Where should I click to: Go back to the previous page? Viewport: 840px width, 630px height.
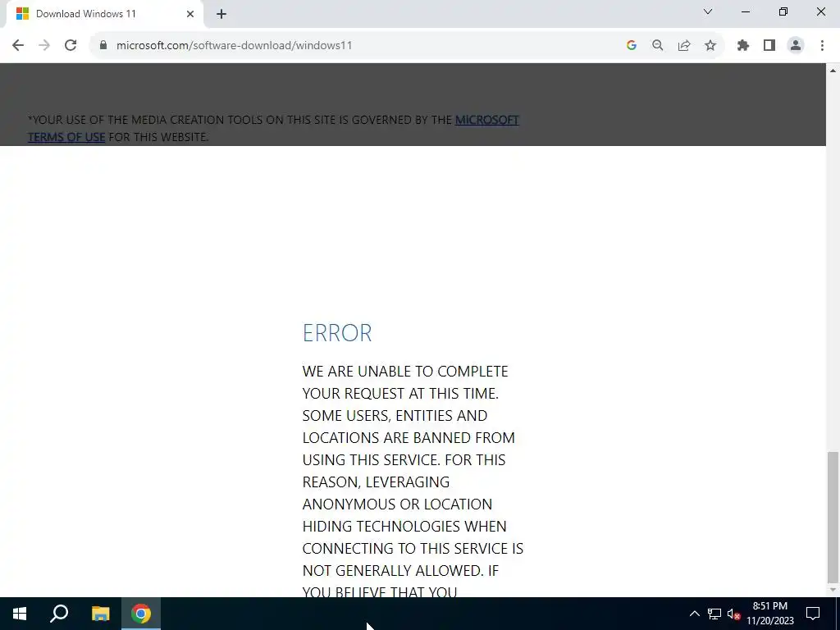(18, 46)
